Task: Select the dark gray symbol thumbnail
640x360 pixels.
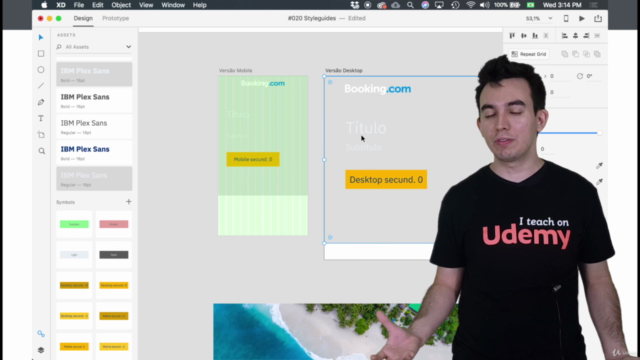Action: point(114,255)
